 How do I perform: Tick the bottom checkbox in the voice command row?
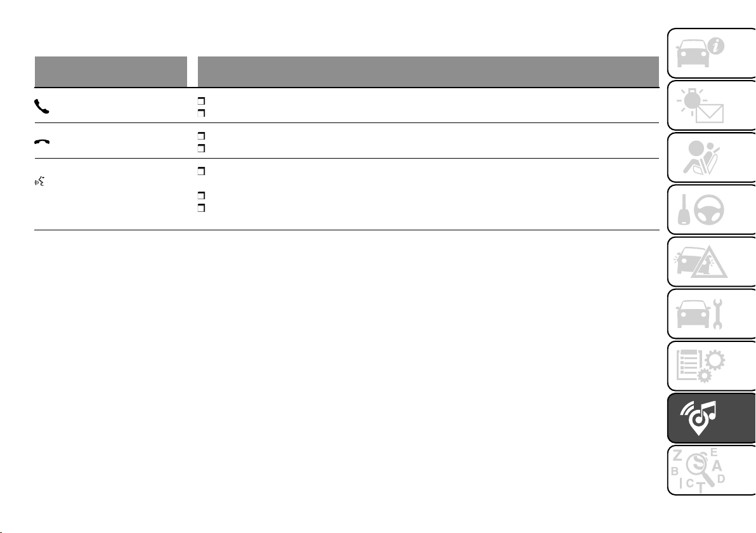pyautogui.click(x=201, y=207)
